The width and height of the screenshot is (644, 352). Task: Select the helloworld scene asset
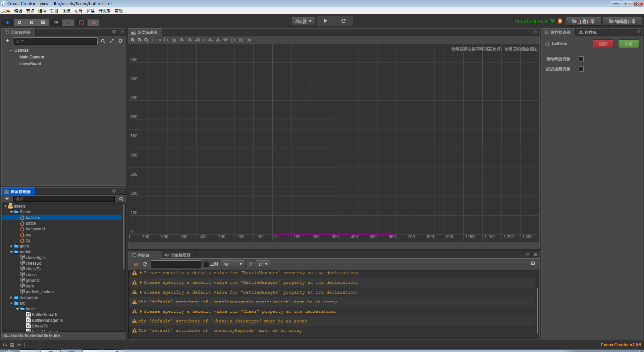[x=35, y=229]
